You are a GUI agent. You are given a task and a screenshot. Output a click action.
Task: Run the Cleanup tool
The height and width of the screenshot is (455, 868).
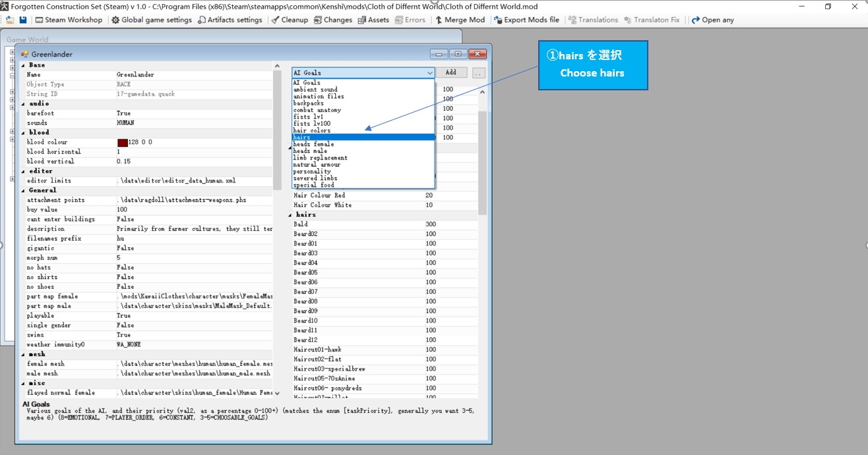290,20
